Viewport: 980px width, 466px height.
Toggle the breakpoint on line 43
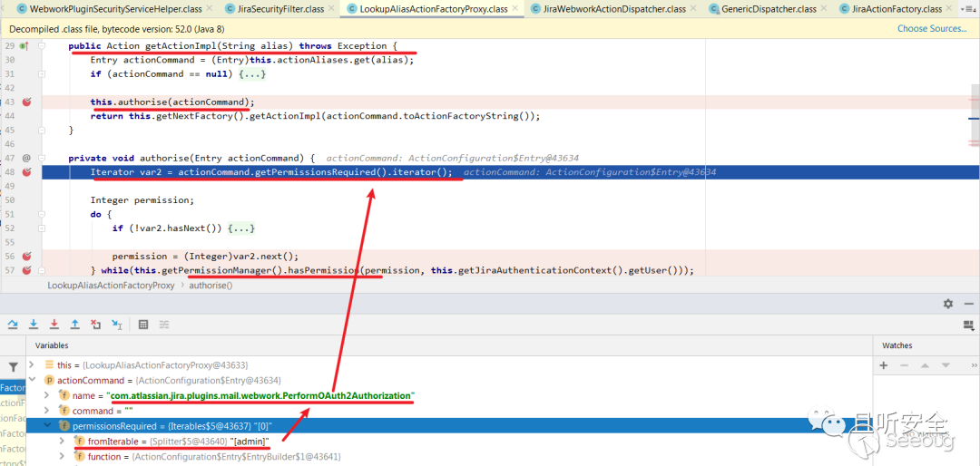(26, 102)
